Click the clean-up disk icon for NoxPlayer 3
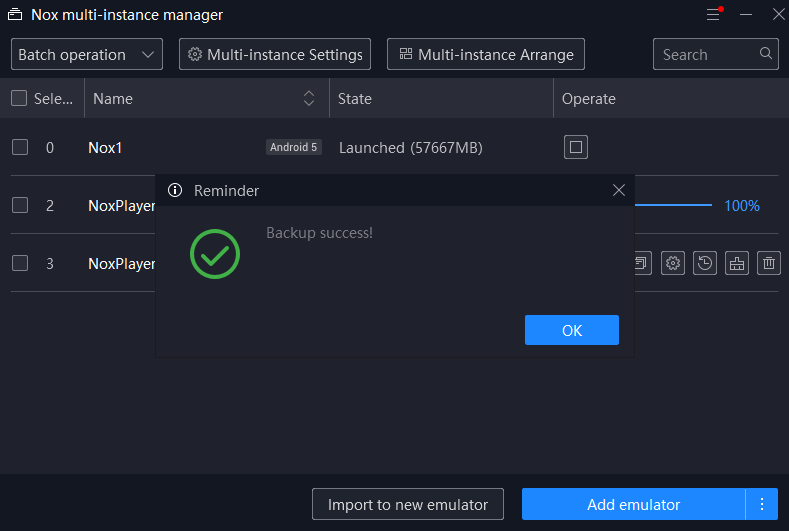 click(x=737, y=263)
